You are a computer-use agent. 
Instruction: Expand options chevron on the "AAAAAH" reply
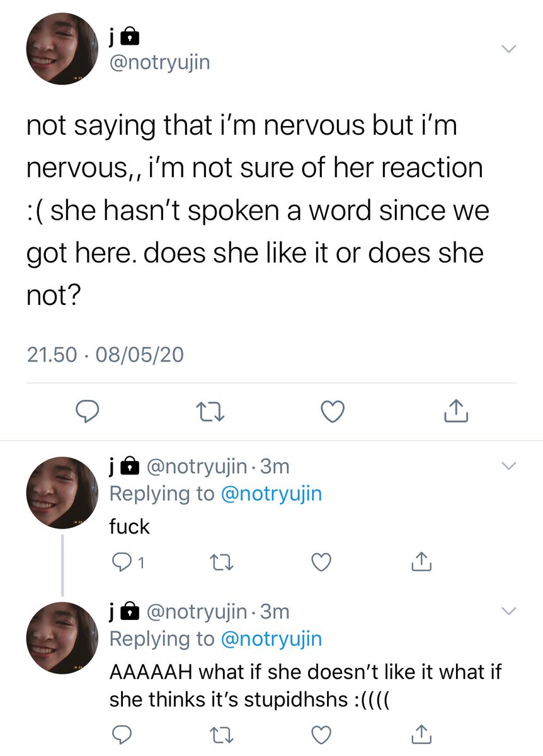[508, 611]
